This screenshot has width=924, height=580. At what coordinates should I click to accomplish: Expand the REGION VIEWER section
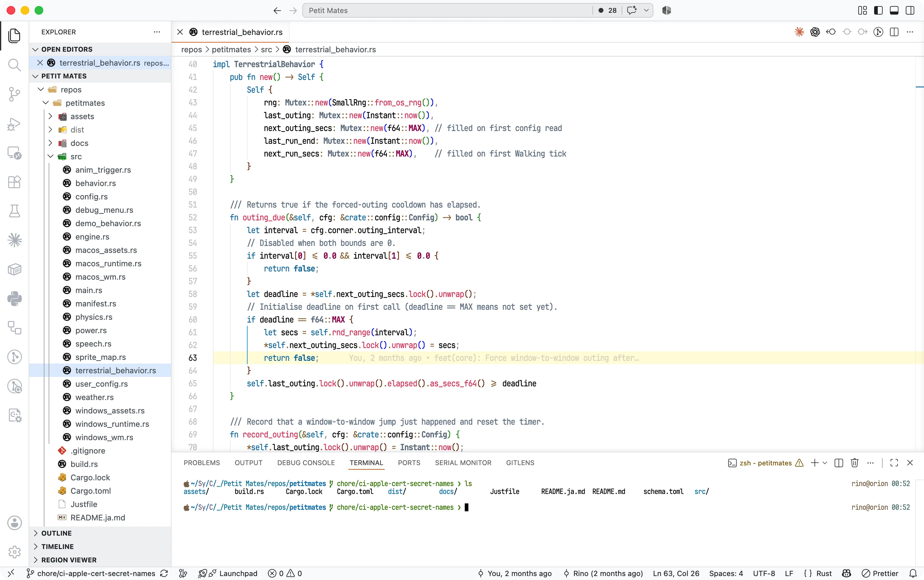[x=100, y=560]
